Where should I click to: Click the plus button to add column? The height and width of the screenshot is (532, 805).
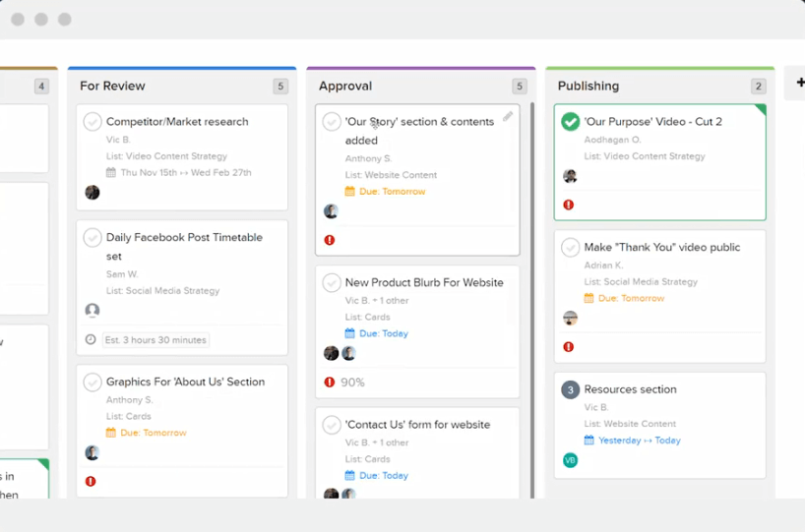(798, 85)
